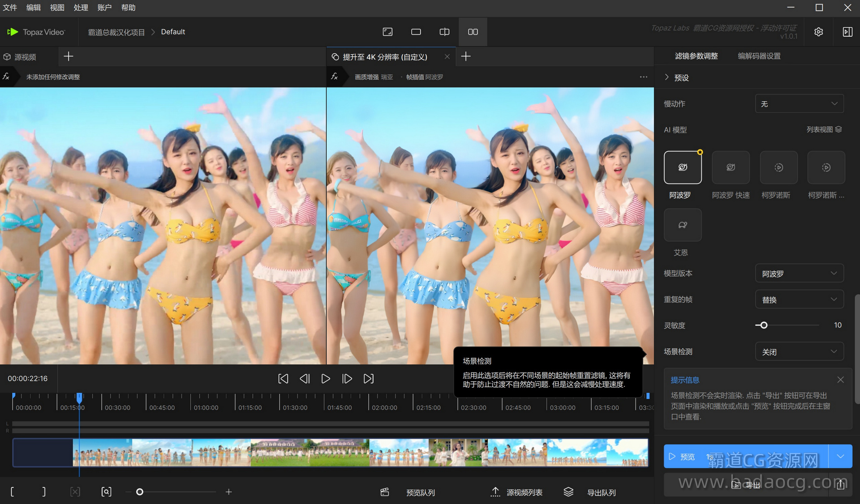Toggle the right panel collapse icon
This screenshot has width=860, height=504.
(x=847, y=32)
